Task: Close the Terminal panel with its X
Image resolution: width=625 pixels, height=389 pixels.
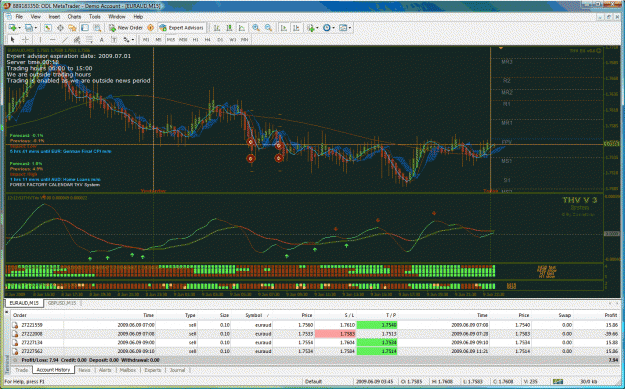Action: 7,311
